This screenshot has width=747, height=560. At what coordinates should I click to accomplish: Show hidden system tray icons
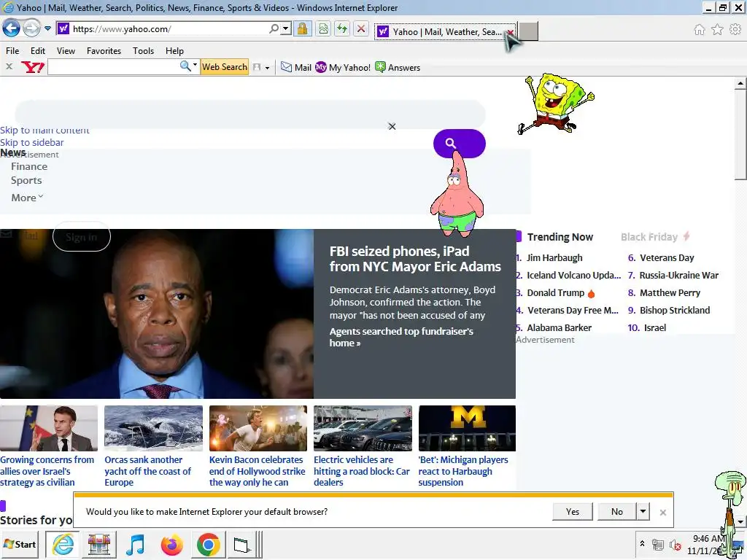[x=642, y=543]
